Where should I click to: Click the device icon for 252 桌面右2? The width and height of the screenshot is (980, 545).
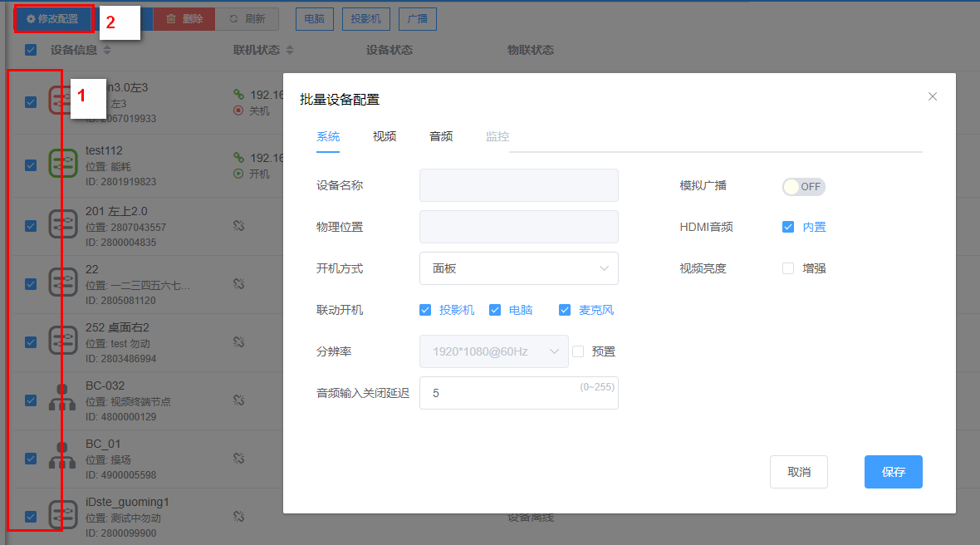click(62, 339)
